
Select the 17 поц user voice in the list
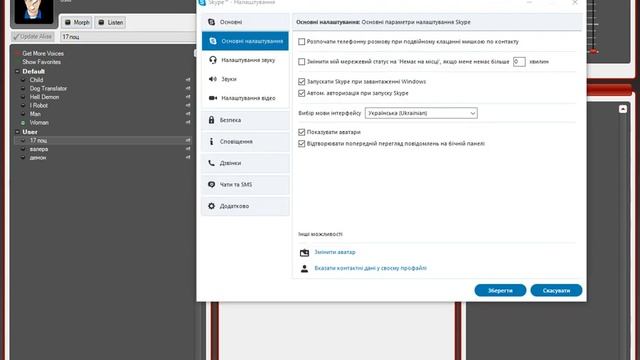coord(38,140)
